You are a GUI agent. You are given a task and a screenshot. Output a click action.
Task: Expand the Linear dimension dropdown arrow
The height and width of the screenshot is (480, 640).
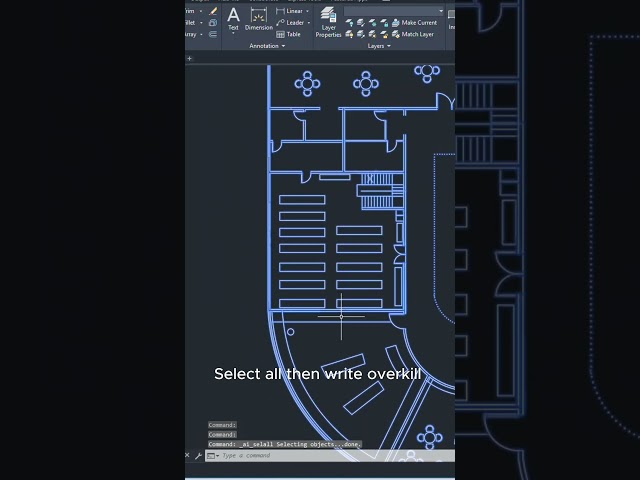307,11
